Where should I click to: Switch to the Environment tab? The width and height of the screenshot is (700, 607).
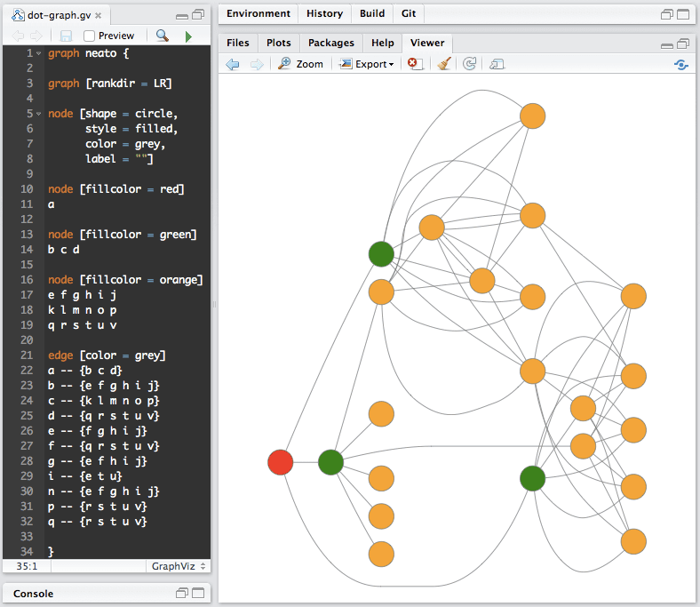258,14
